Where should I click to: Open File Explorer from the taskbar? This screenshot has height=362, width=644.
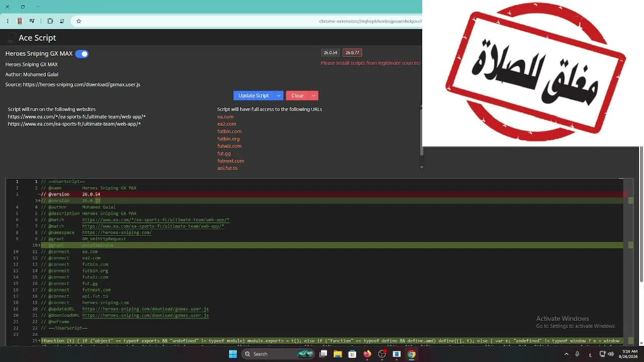point(338,354)
